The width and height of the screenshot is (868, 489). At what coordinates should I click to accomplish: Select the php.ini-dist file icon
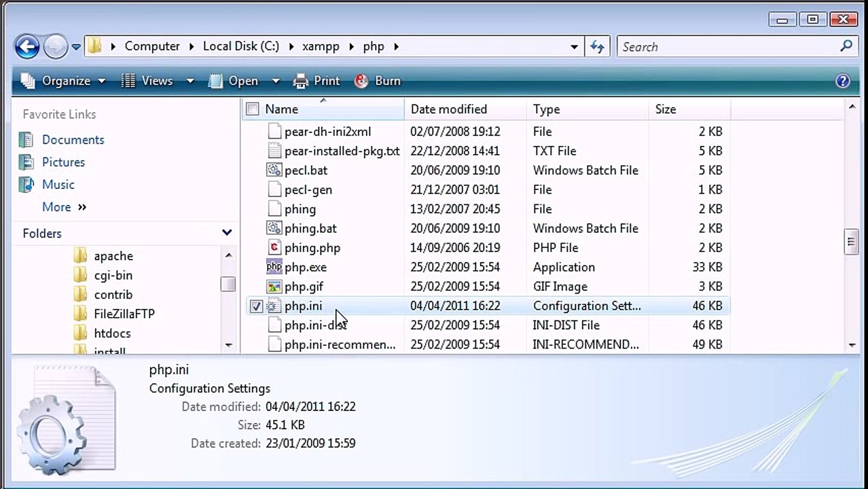pyautogui.click(x=274, y=325)
